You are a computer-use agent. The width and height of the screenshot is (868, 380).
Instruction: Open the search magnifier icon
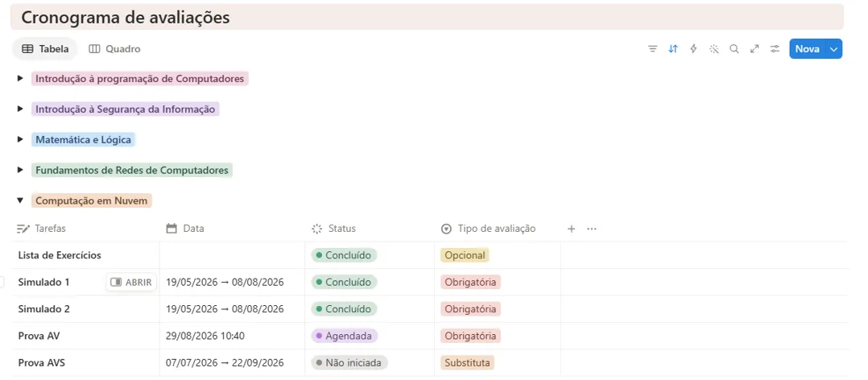[734, 48]
